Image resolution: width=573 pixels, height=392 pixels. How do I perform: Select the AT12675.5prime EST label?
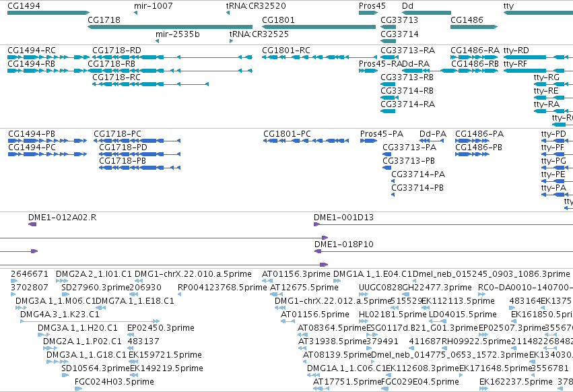[x=304, y=288]
